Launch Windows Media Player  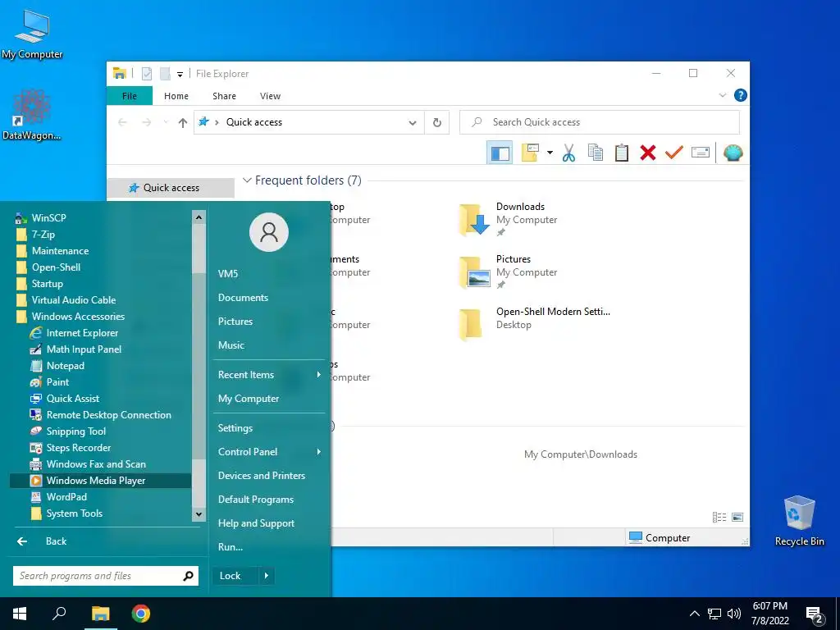point(101,481)
